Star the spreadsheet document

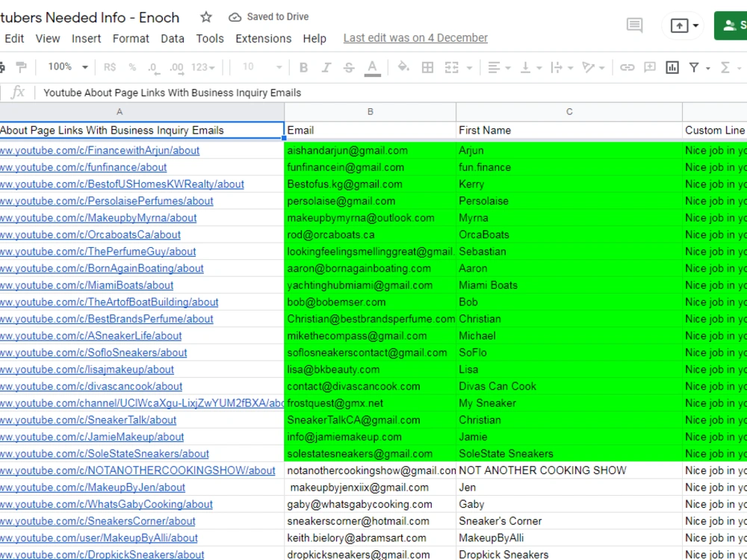coord(206,17)
